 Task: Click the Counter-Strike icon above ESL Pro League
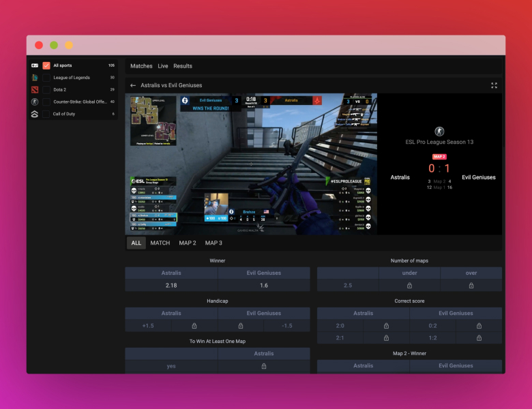pos(439,132)
